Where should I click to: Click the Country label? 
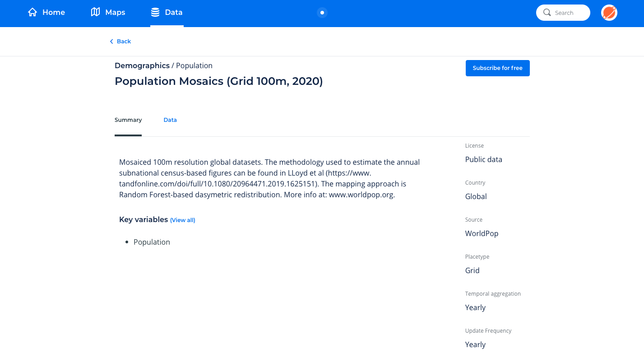[x=475, y=183]
